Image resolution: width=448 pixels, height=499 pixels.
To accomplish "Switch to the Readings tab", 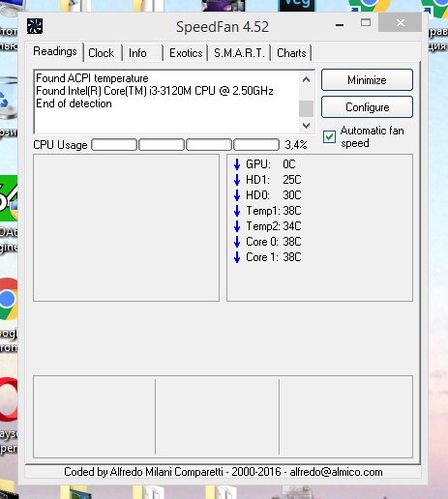I will (55, 51).
